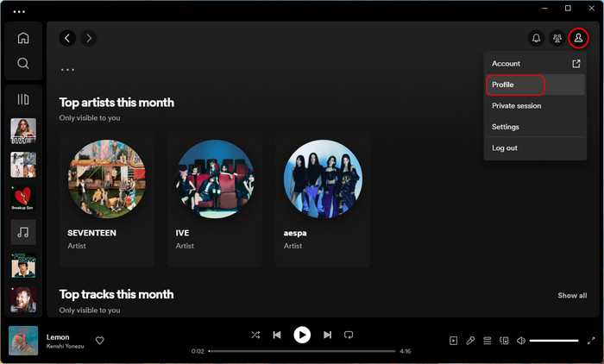The height and width of the screenshot is (364, 604).
Task: Show lyrics with microphone icon
Action: 470,341
